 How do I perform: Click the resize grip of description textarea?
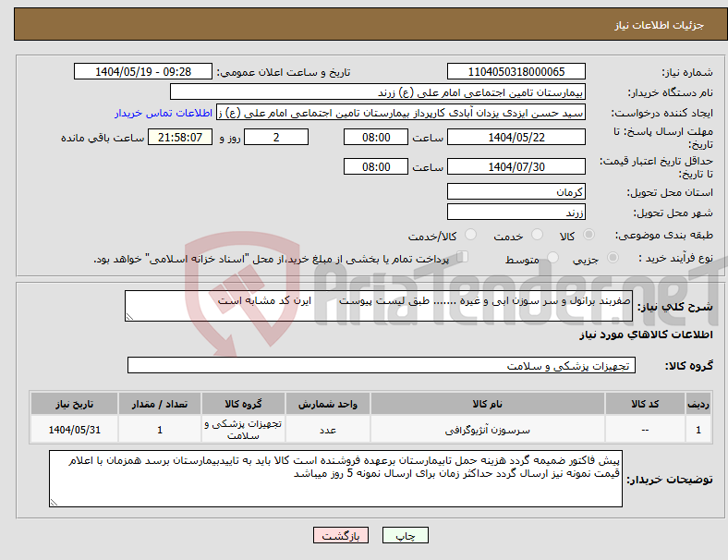click(129, 317)
